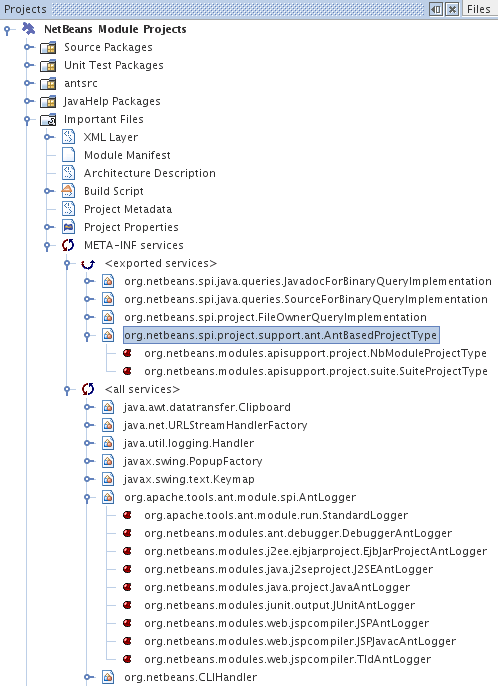Click the Important Files folder icon
Viewport: 498px width, 686px height.
[x=48, y=119]
